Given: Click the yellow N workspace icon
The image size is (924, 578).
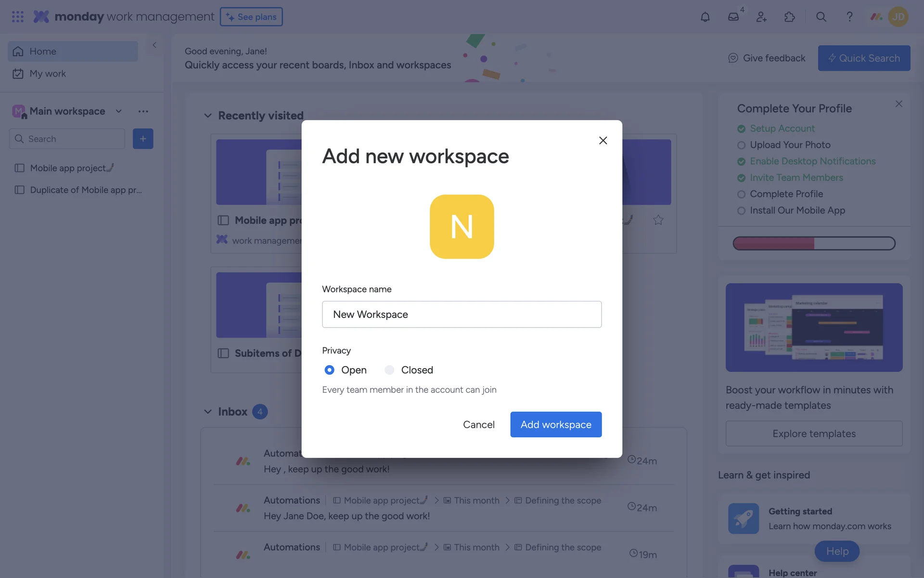Looking at the screenshot, I should click(462, 226).
